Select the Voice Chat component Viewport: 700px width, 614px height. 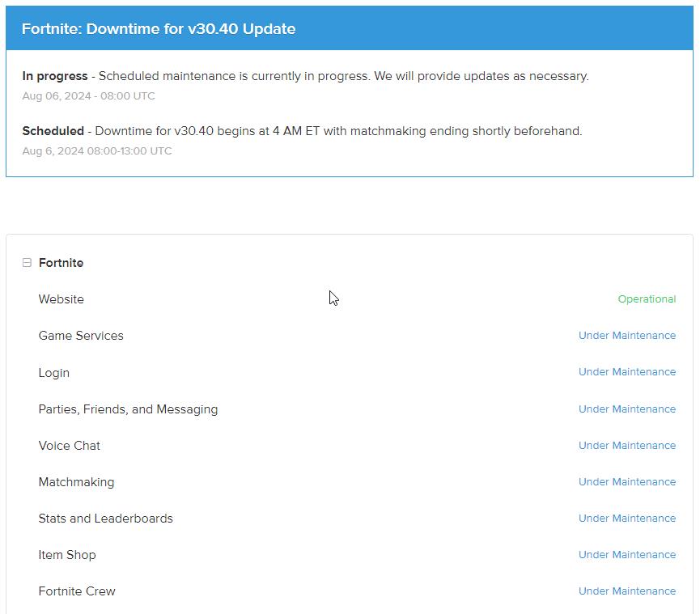click(70, 446)
